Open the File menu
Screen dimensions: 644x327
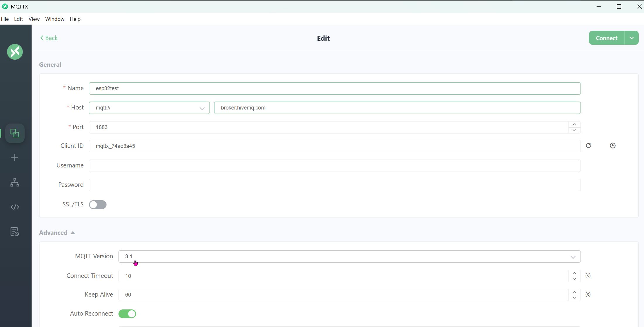(x=5, y=19)
